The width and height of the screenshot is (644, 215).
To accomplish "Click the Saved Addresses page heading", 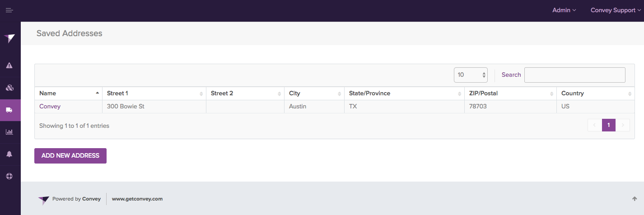I will pos(70,33).
